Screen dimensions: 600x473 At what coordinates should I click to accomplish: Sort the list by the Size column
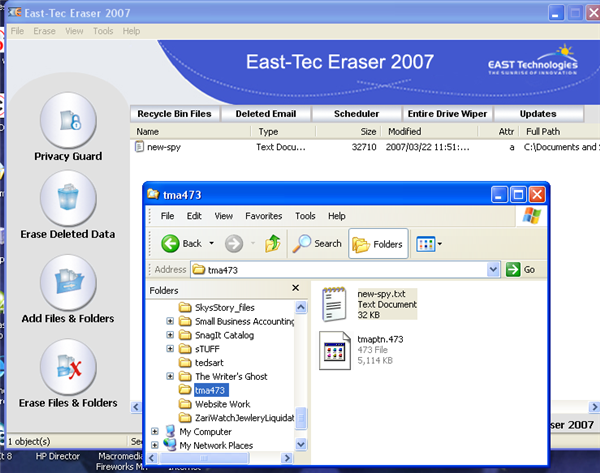(348, 131)
